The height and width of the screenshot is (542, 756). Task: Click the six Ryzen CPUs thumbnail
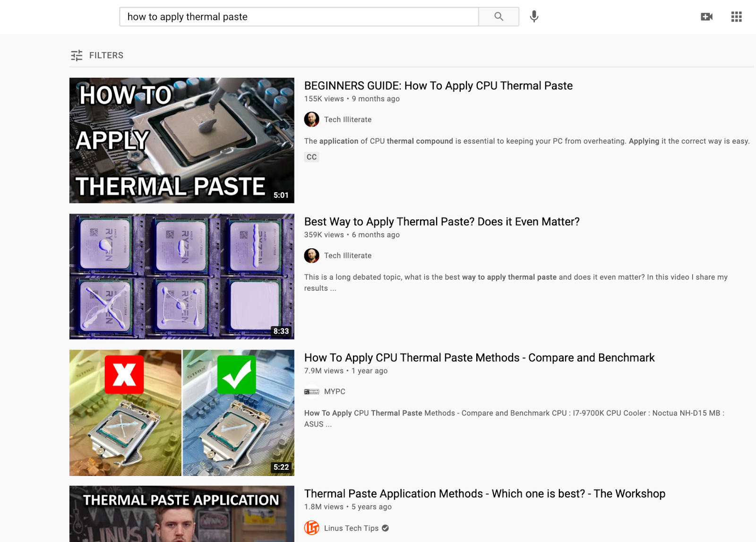pos(181,276)
